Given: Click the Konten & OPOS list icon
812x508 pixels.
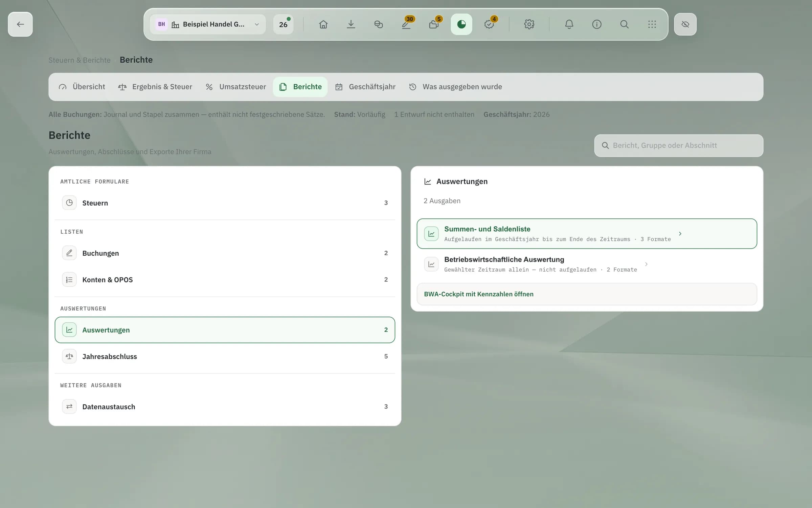Looking at the screenshot, I should point(69,280).
